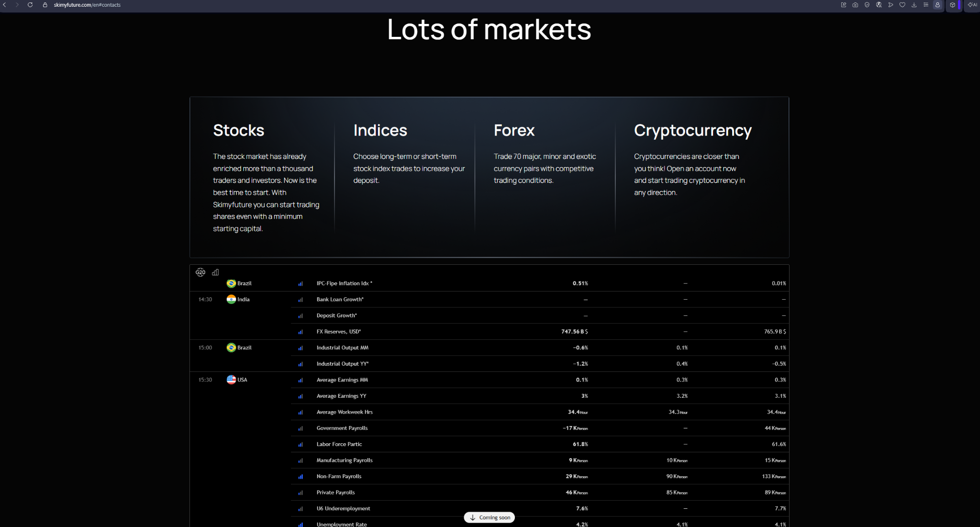Image resolution: width=980 pixels, height=527 pixels.
Task: Click the Cryptocurrency heading
Action: (693, 130)
